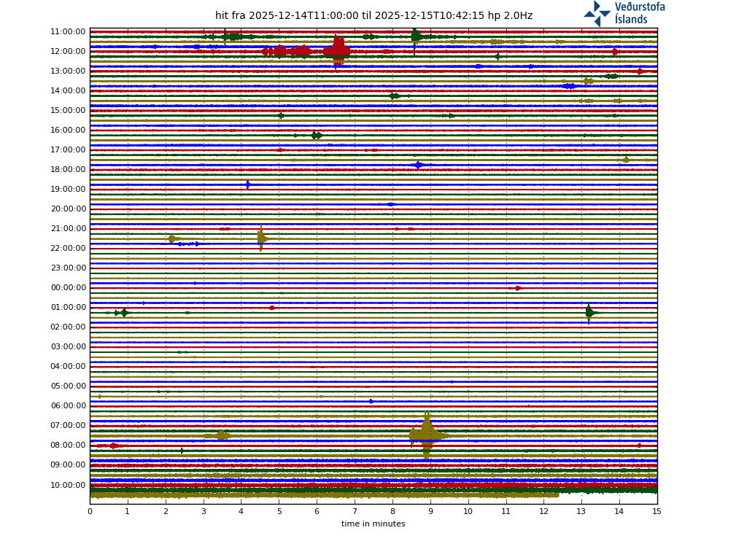Click the green event near 16:00 at minute 6
The image size is (747, 560).
316,136
